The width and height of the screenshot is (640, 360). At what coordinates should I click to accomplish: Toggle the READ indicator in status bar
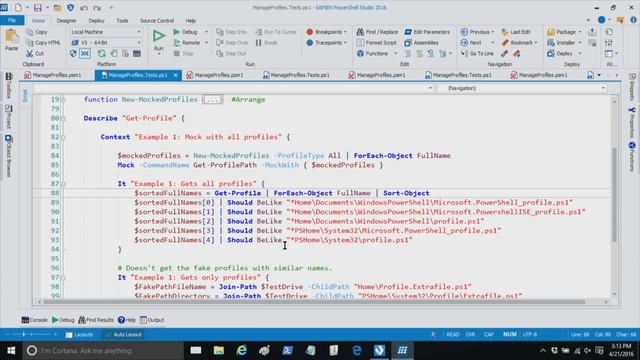[x=453, y=334]
